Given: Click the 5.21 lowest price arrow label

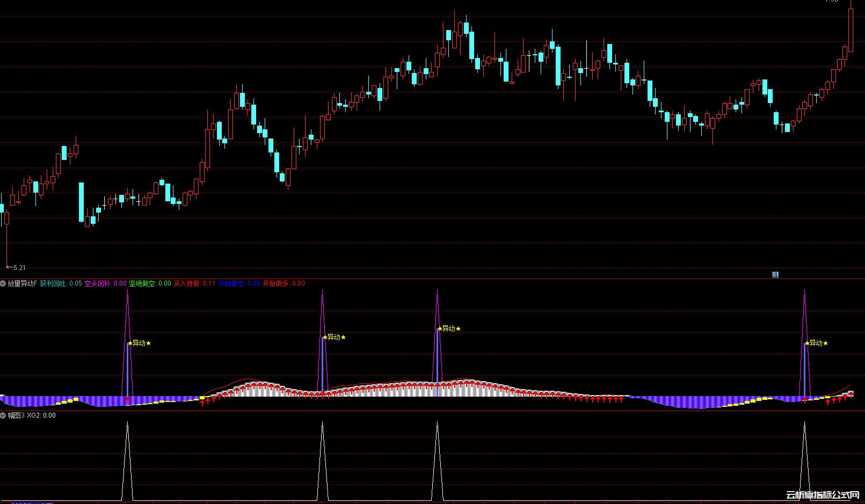Looking at the screenshot, I should [x=16, y=267].
